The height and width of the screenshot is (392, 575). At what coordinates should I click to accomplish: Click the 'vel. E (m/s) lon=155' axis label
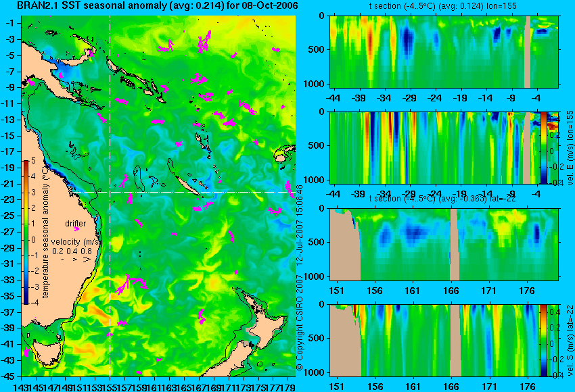tap(570, 148)
